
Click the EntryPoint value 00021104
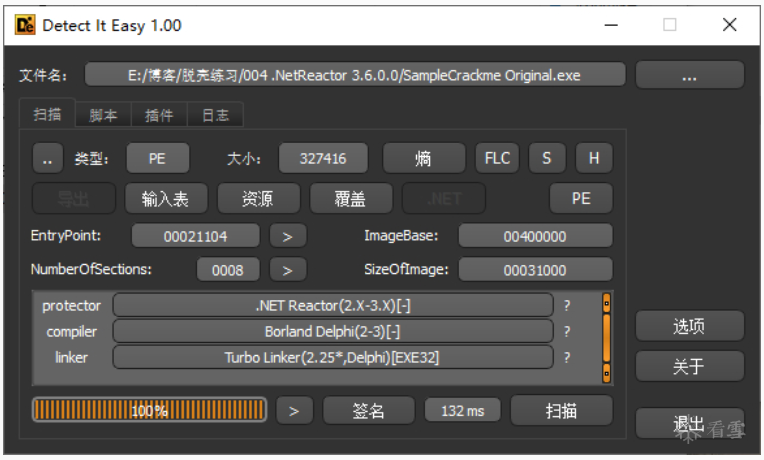click(195, 236)
